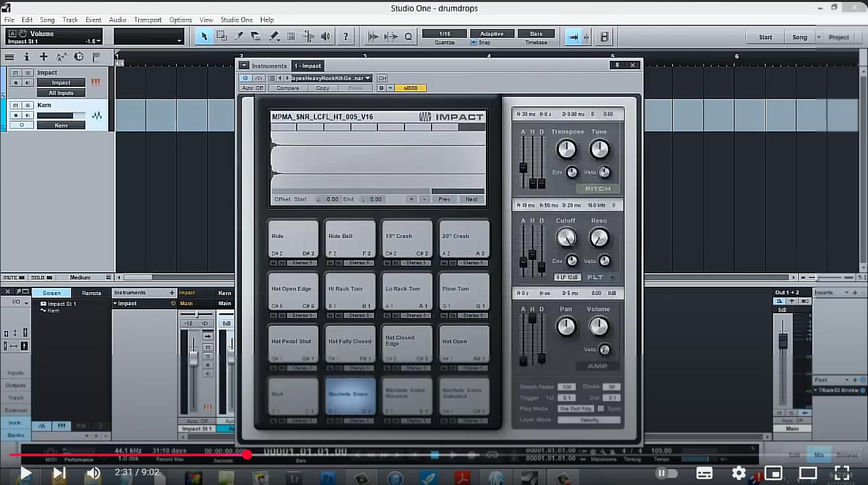Open the Song page tab
Image resolution: width=868 pixels, height=485 pixels.
(x=800, y=37)
